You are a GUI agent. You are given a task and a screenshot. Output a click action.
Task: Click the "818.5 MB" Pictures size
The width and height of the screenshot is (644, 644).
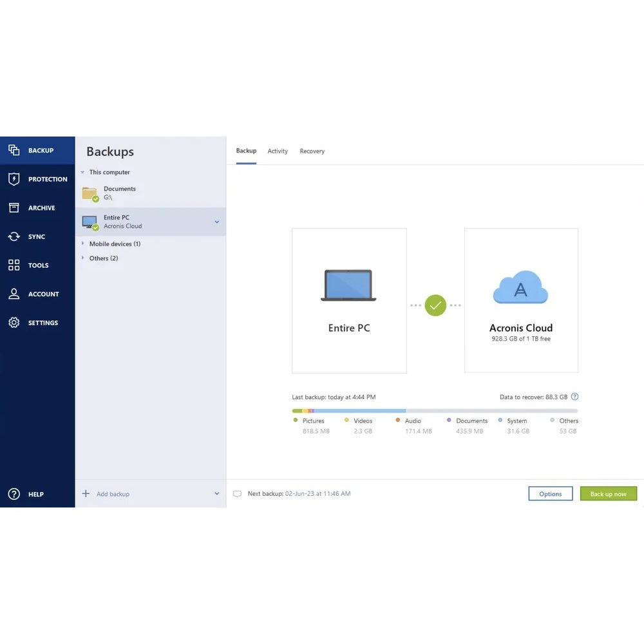coord(316,431)
